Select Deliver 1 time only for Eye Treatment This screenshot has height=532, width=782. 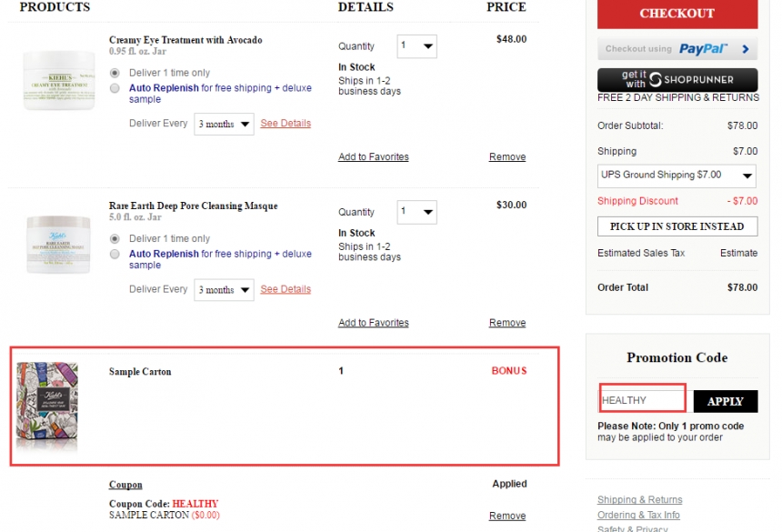pyautogui.click(x=115, y=73)
